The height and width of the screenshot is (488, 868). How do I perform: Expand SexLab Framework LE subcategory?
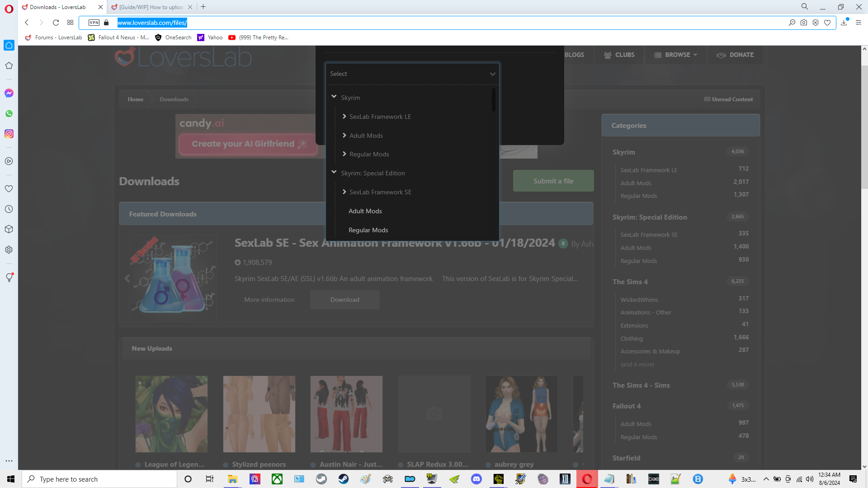[344, 117]
